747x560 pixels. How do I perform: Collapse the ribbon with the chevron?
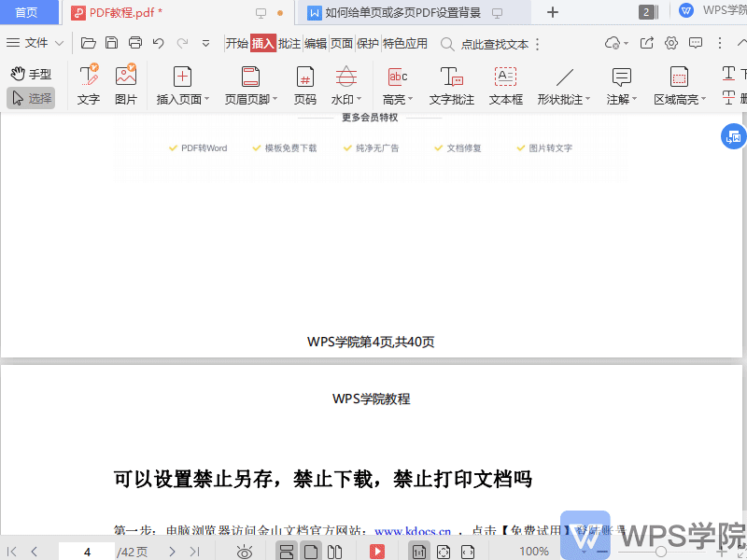(741, 43)
